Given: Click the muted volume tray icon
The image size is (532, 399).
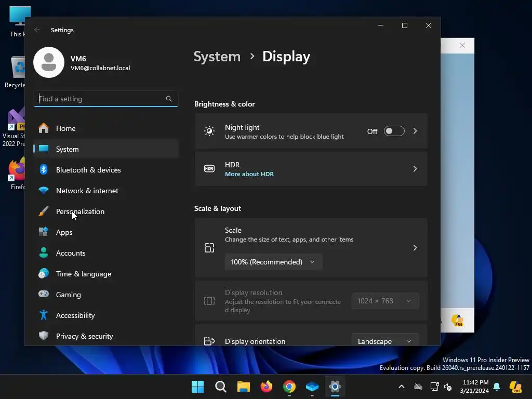Looking at the screenshot, I should coord(448,387).
